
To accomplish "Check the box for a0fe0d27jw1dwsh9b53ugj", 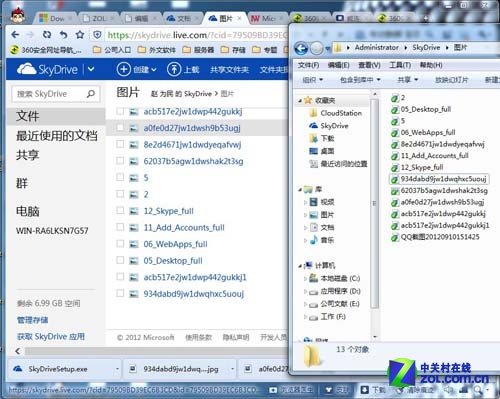I will coord(120,128).
